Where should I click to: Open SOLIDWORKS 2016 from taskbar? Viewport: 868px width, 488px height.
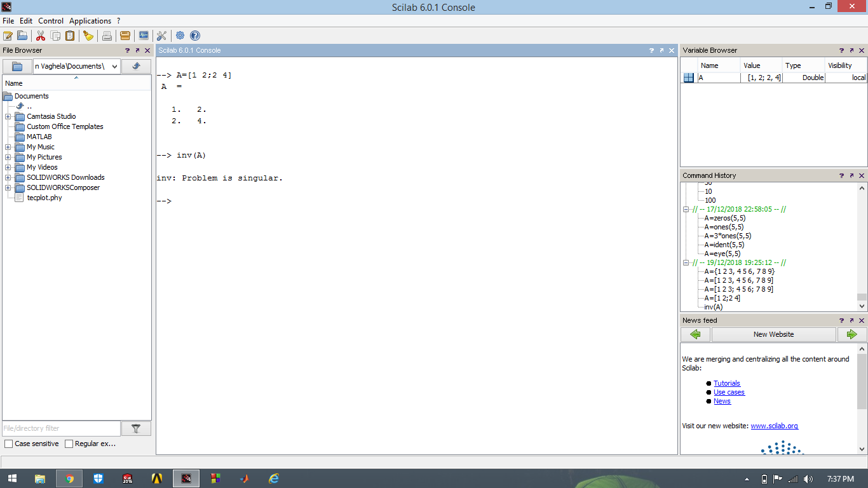tap(128, 478)
